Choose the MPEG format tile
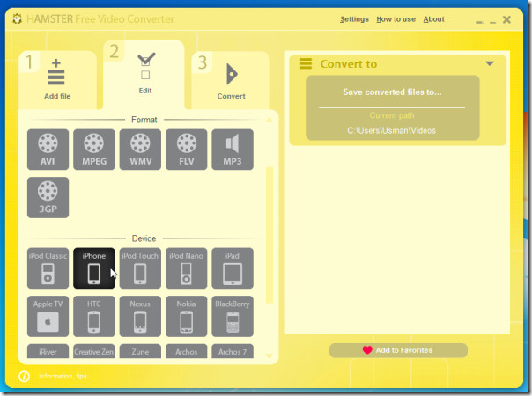The height and width of the screenshot is (396, 532). pyautogui.click(x=94, y=150)
